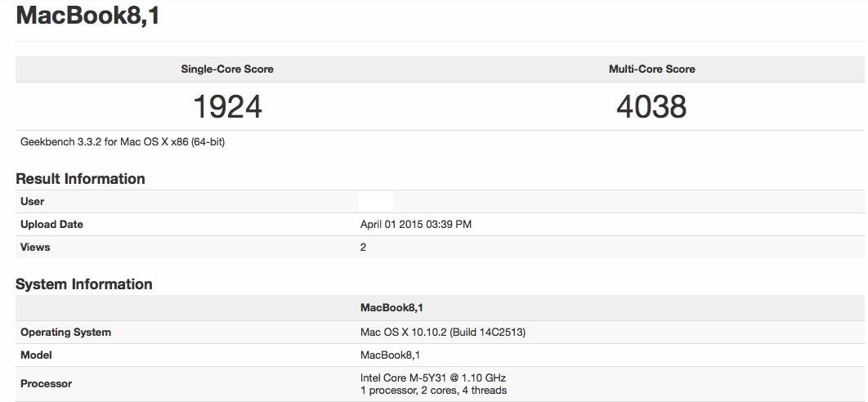Select the single-core score value 1924
The image size is (868, 402).
[x=227, y=106]
